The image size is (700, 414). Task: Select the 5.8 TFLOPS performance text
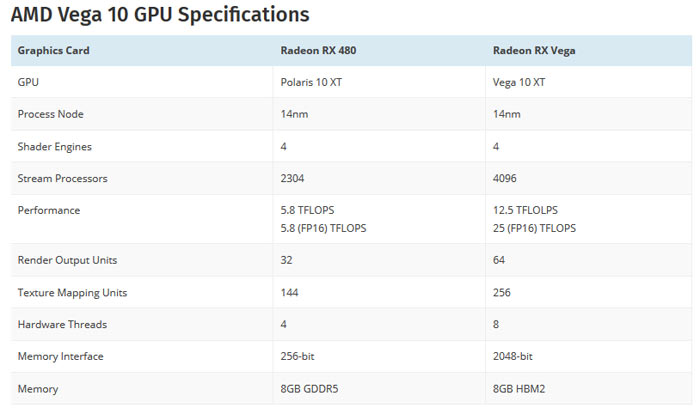click(307, 210)
